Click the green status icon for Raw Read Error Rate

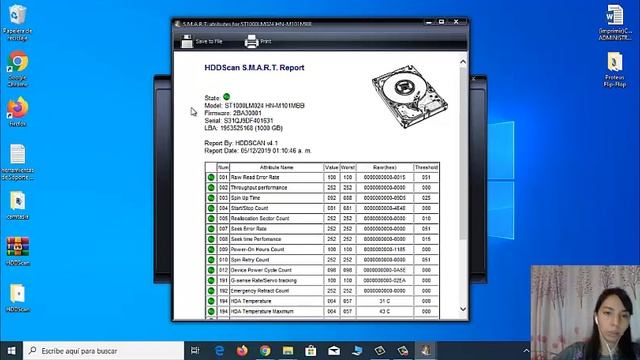point(211,178)
